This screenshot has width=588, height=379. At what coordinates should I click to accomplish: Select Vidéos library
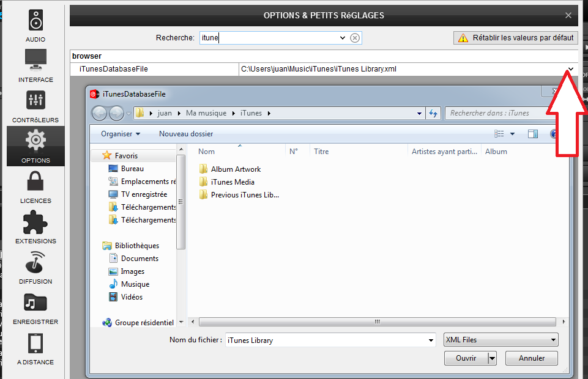(126, 297)
